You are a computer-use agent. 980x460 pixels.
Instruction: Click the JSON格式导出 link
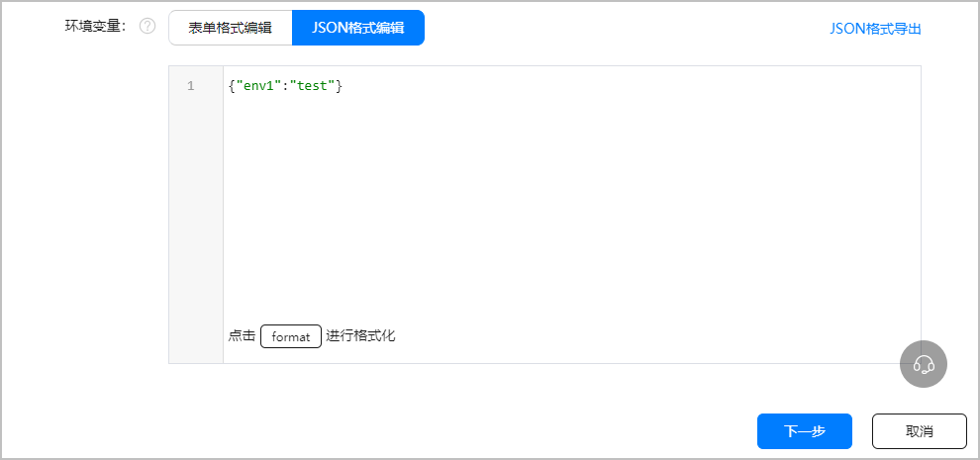[x=875, y=29]
